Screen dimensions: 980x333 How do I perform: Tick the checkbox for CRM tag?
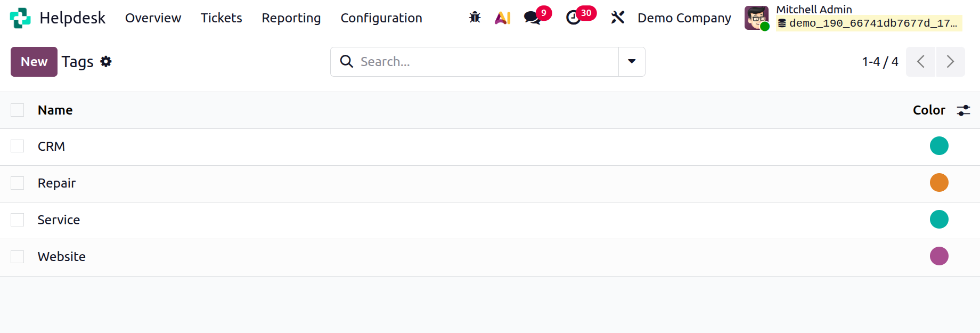click(18, 147)
